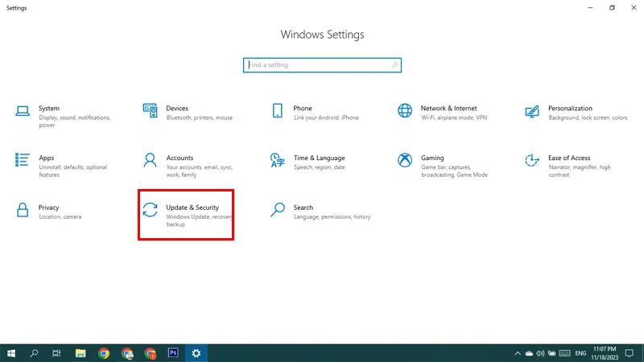Open the Search settings category
The height and width of the screenshot is (362, 644).
(320, 212)
